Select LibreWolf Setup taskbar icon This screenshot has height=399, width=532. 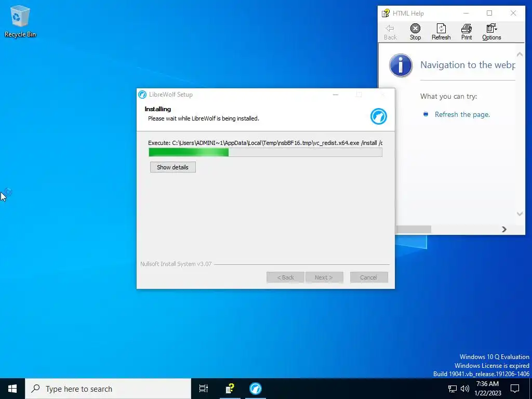256,389
